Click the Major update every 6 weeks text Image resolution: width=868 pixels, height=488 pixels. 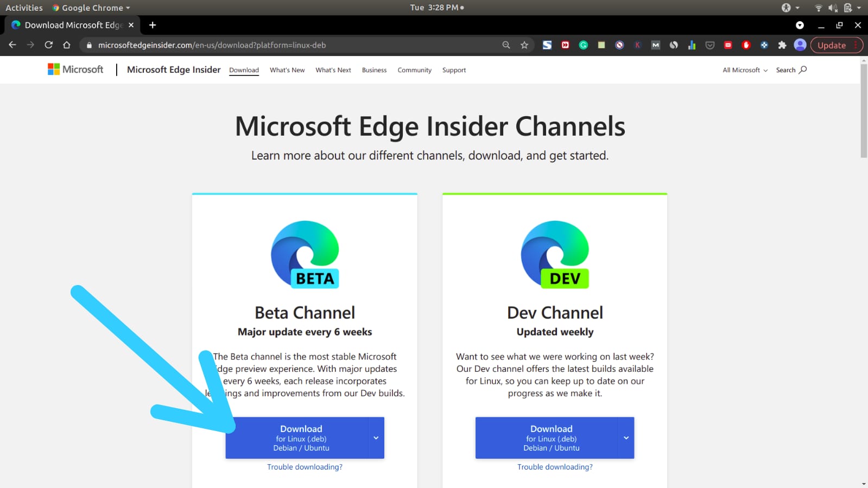(305, 332)
